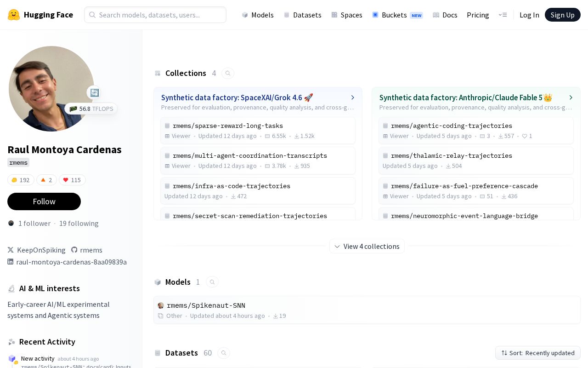Open the more-options menu icon beside Pricing
Viewport: 588px width, 368px height.
[x=503, y=15]
